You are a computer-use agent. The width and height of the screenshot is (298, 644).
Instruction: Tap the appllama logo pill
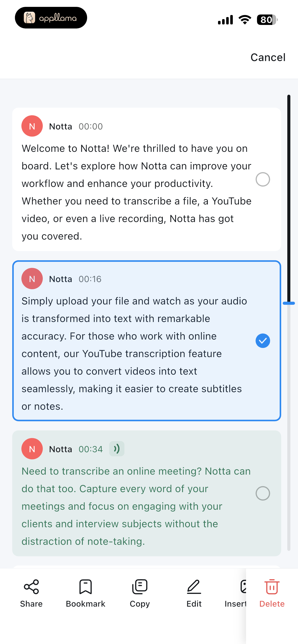coord(51,18)
